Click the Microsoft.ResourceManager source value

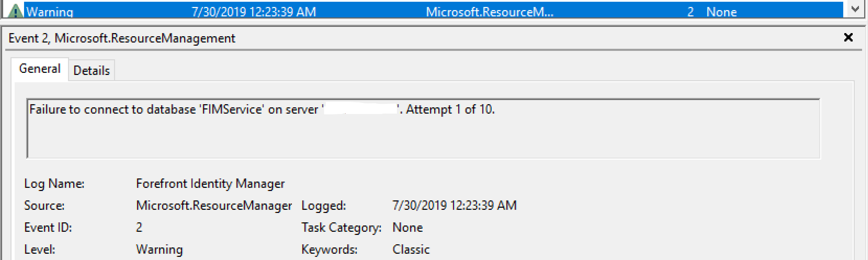(x=214, y=205)
